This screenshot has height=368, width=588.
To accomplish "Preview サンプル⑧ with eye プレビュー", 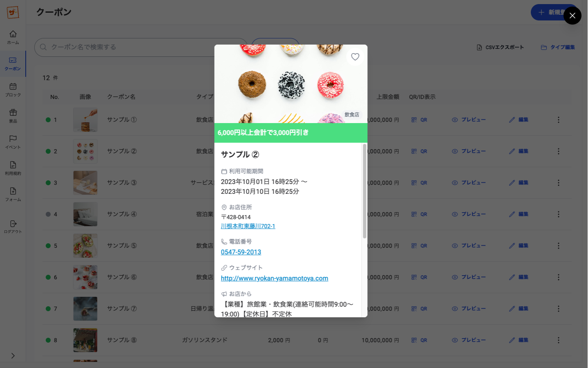I will tap(469, 340).
